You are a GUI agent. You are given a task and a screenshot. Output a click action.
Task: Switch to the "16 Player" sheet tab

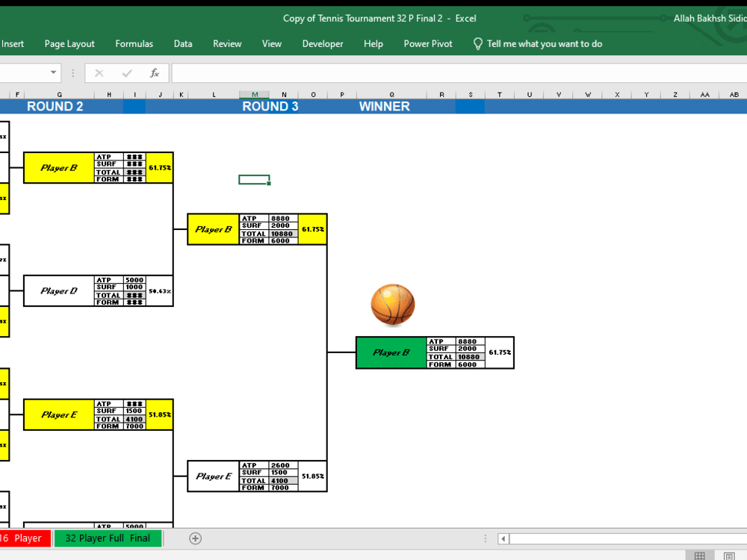coord(24,538)
